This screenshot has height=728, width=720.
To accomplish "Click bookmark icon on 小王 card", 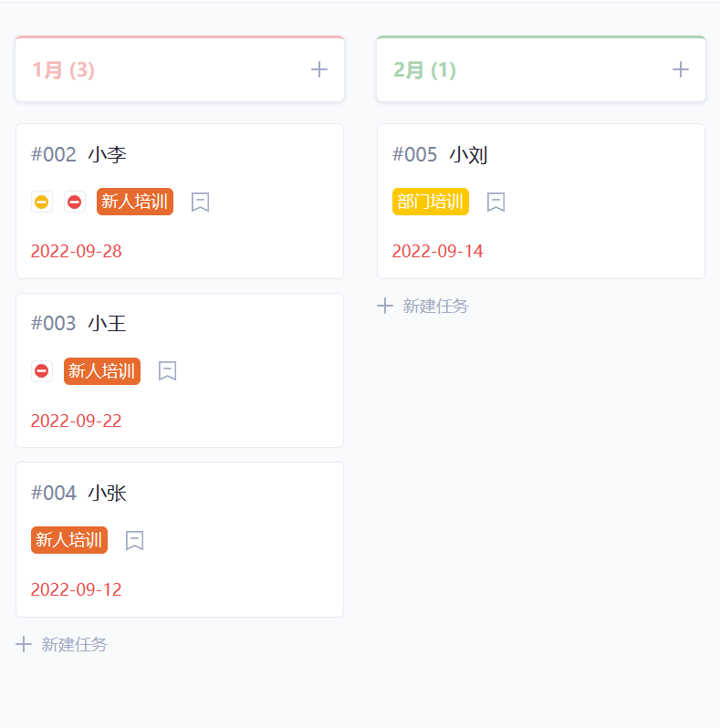I will pos(168,371).
